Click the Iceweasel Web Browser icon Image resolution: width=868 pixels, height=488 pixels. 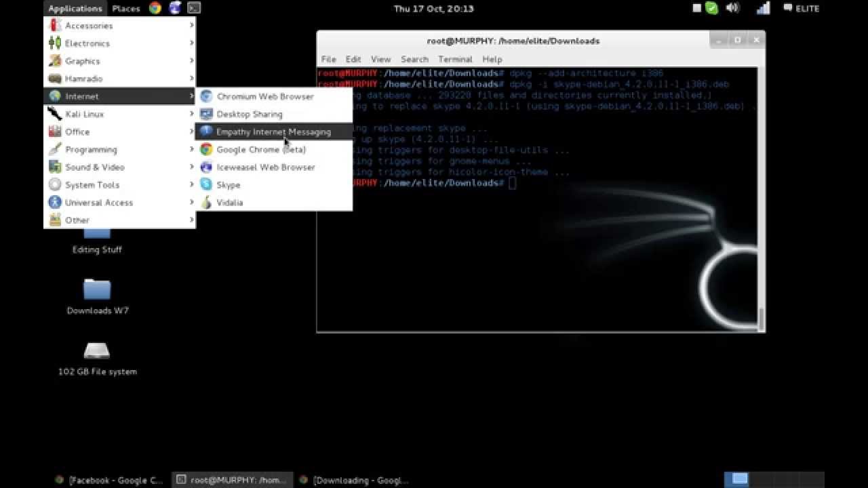(x=206, y=167)
